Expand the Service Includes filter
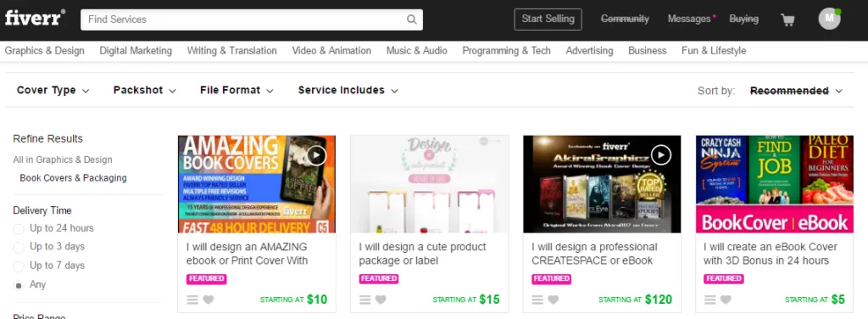Viewport: 868px width, 319px height. (x=348, y=90)
